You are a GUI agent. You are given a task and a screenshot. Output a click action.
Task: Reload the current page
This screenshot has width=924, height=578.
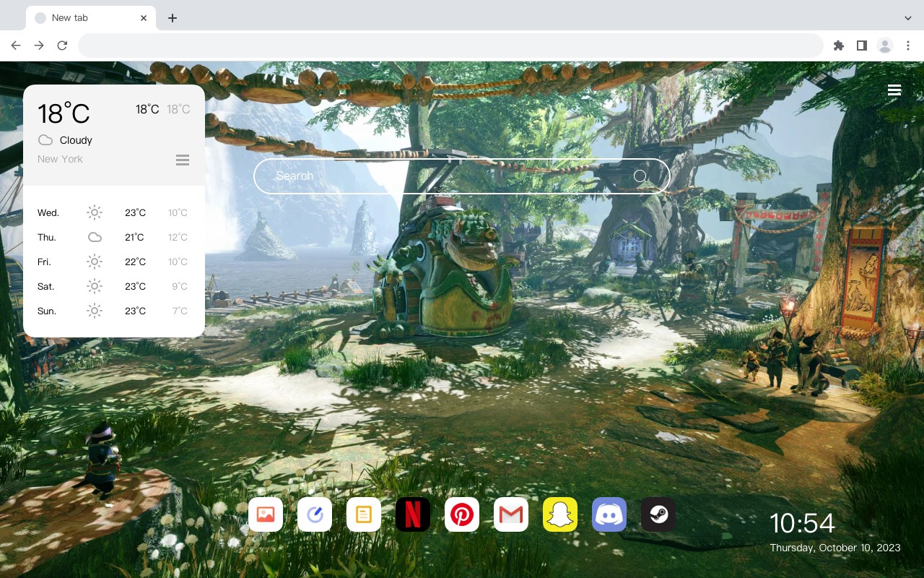[x=62, y=46]
